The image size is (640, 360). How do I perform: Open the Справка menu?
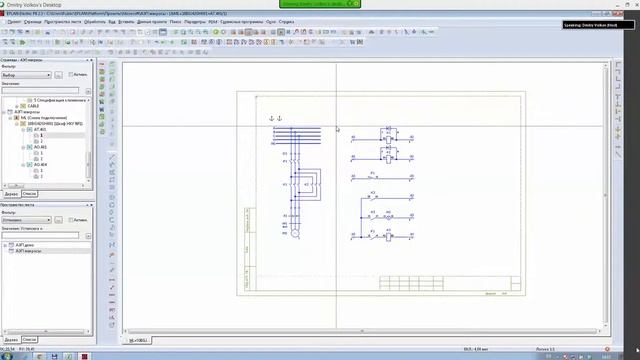coord(286,22)
